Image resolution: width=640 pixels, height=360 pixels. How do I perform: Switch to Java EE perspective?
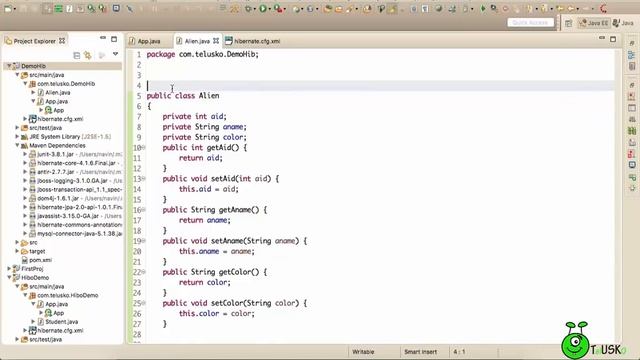[x=594, y=23]
